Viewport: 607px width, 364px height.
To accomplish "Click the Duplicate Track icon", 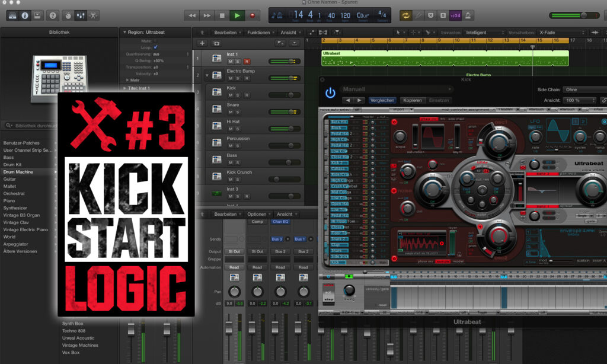I will 217,43.
